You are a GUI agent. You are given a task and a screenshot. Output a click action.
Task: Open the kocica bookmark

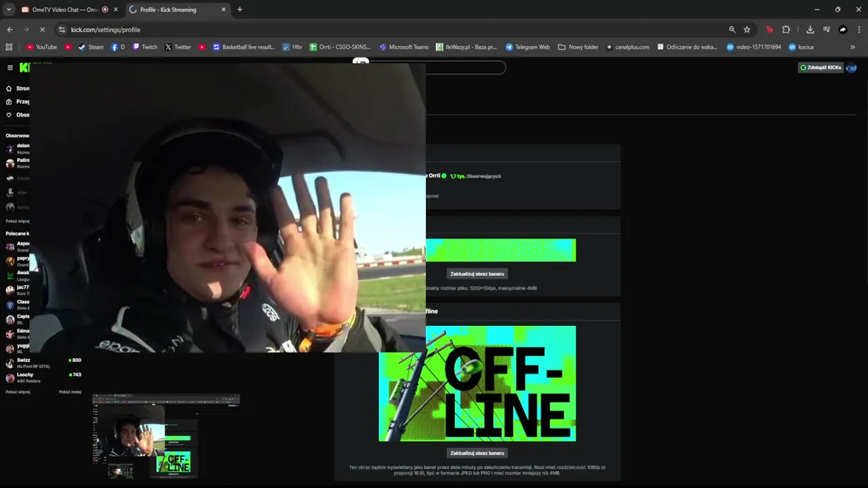pos(801,47)
